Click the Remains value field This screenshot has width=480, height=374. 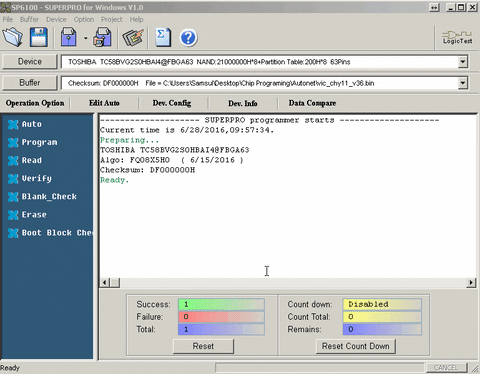[382, 329]
